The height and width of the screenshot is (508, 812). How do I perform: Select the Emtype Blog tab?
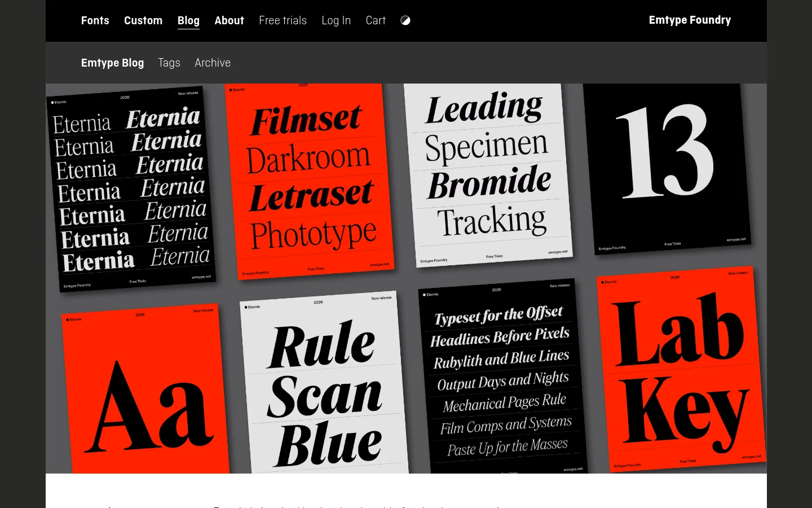click(112, 63)
